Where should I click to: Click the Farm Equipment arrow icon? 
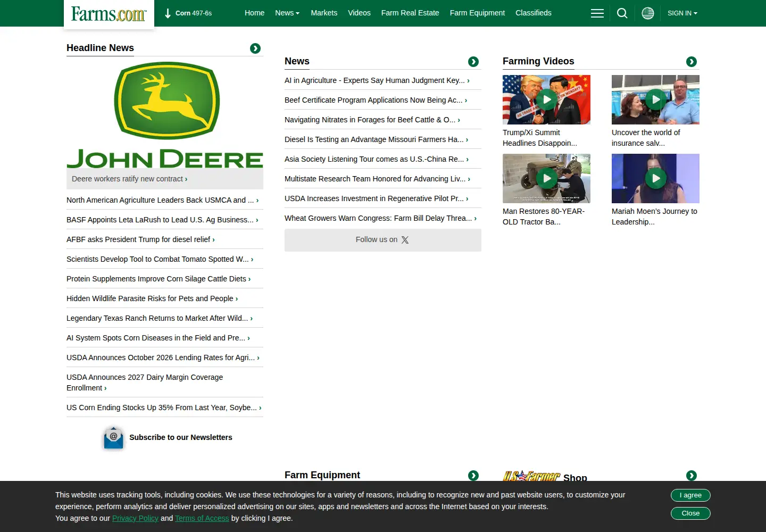tap(473, 476)
